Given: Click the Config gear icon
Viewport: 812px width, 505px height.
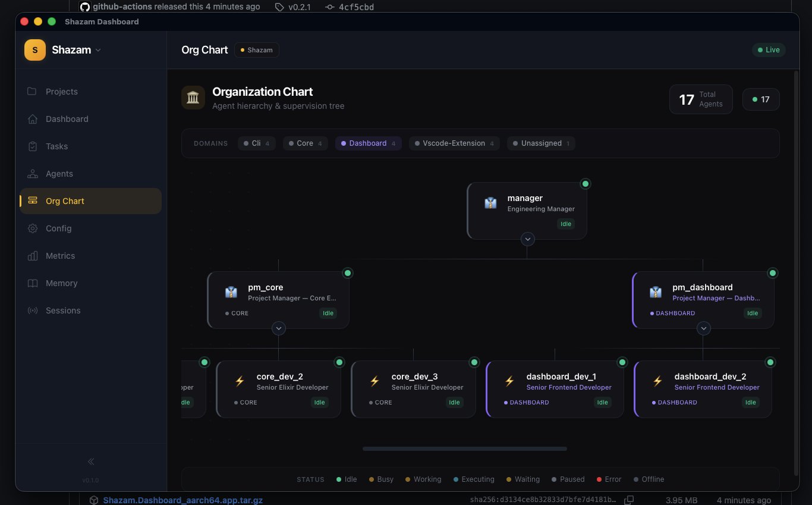Looking at the screenshot, I should point(33,228).
